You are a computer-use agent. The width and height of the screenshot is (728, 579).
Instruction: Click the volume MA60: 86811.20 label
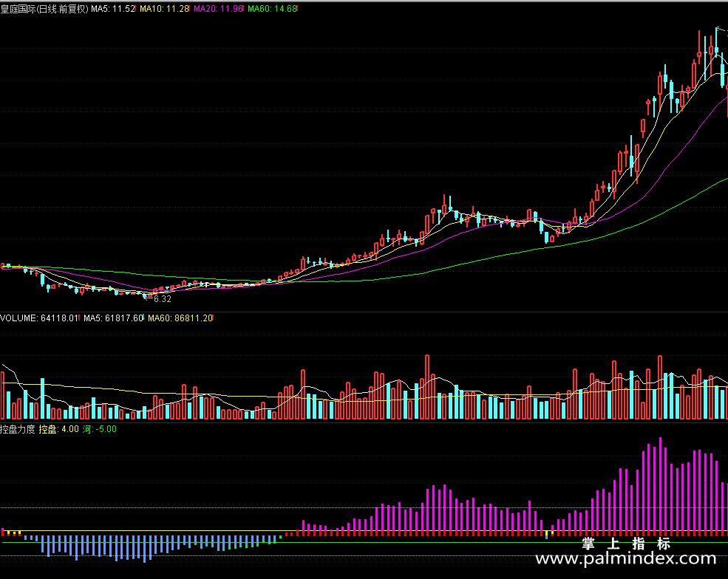tap(180, 318)
